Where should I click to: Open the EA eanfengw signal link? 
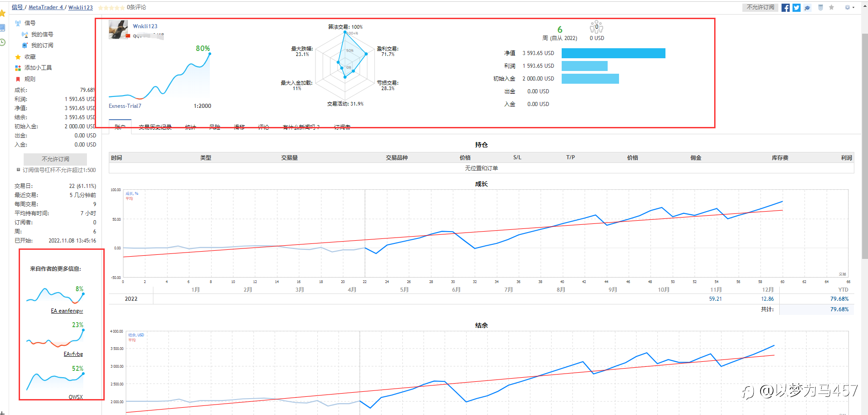coord(67,311)
